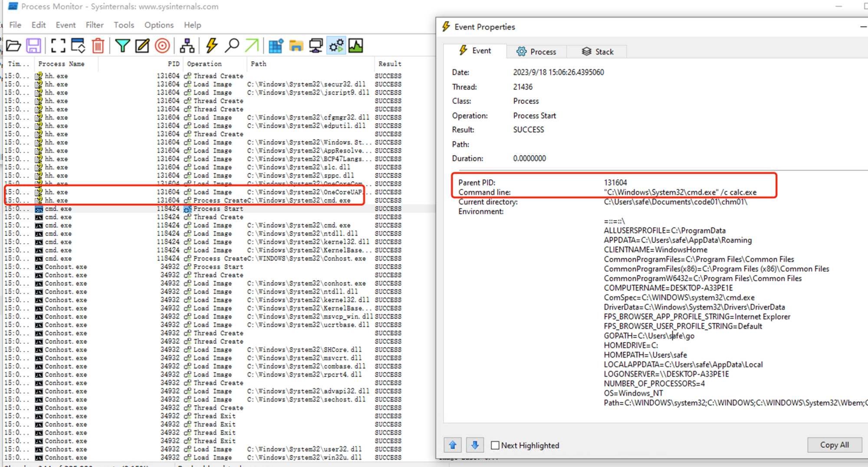Switch to the Process tab

click(536, 52)
